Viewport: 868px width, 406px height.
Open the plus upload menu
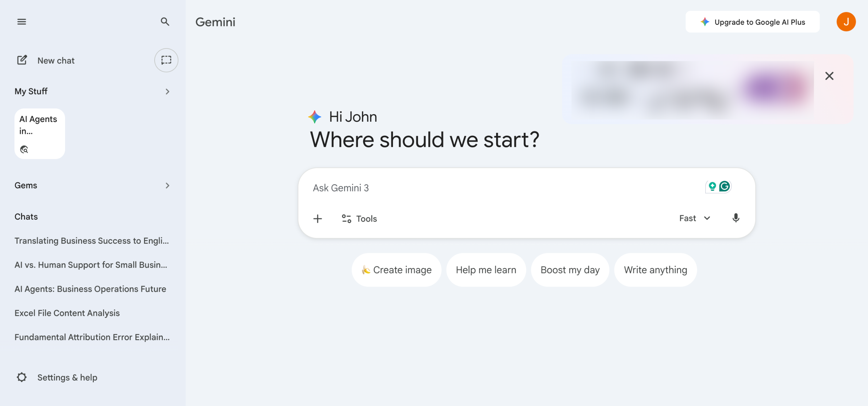click(318, 219)
